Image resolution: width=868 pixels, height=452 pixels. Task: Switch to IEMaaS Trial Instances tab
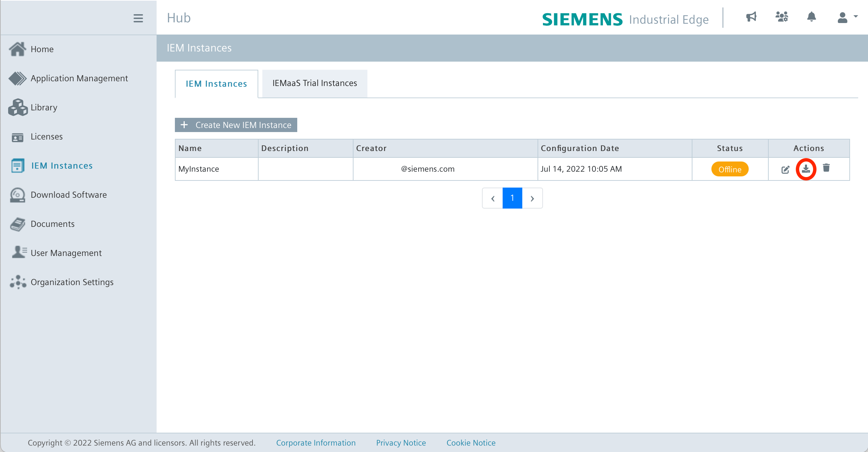[x=315, y=83]
